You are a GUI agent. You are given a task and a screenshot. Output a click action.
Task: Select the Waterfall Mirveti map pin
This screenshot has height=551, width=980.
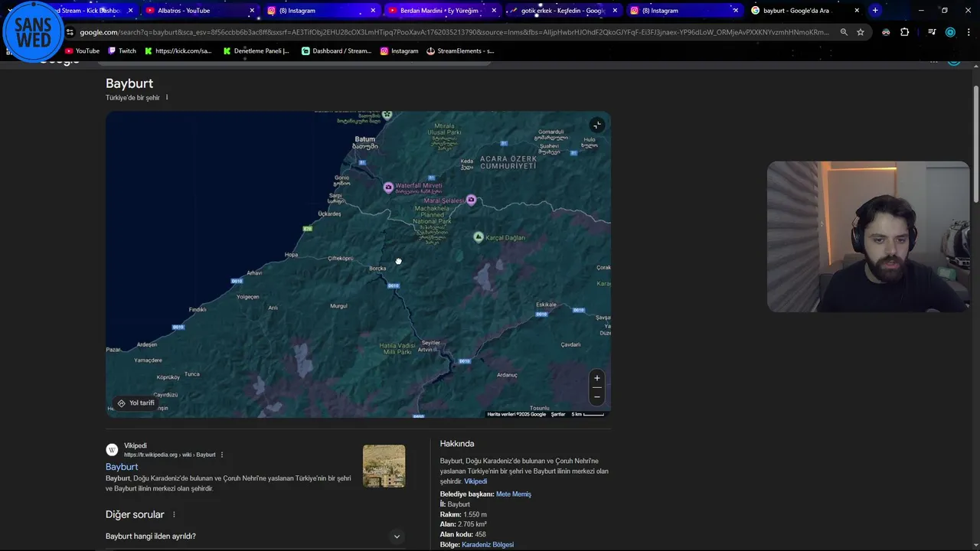coord(389,187)
